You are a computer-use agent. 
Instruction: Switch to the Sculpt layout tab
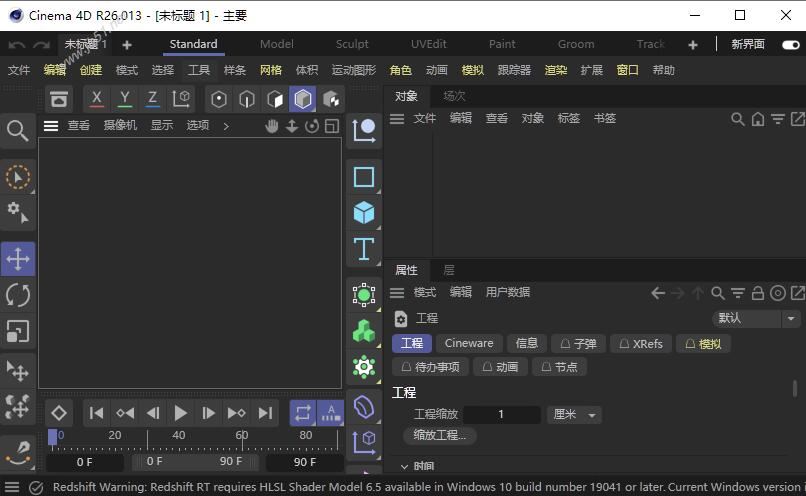coord(352,44)
